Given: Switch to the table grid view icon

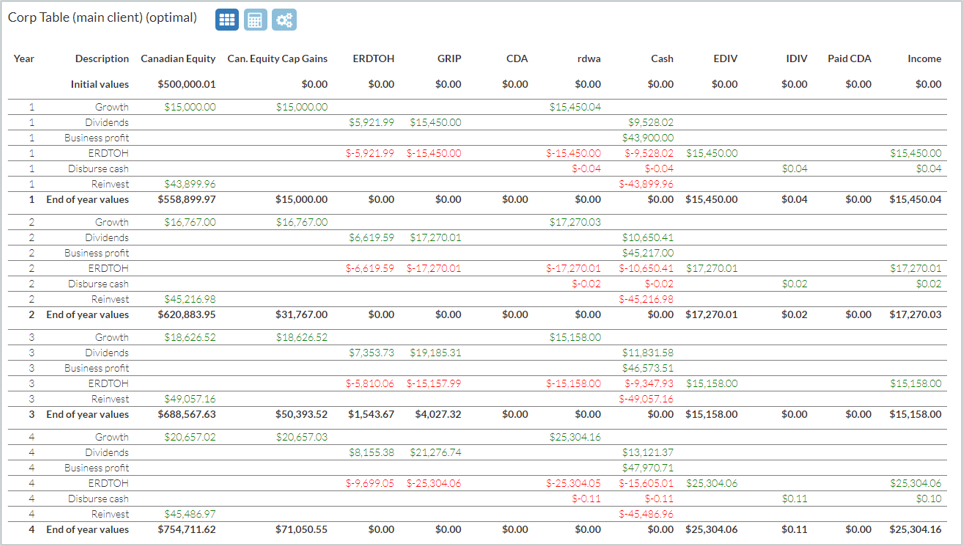Looking at the screenshot, I should (x=227, y=20).
